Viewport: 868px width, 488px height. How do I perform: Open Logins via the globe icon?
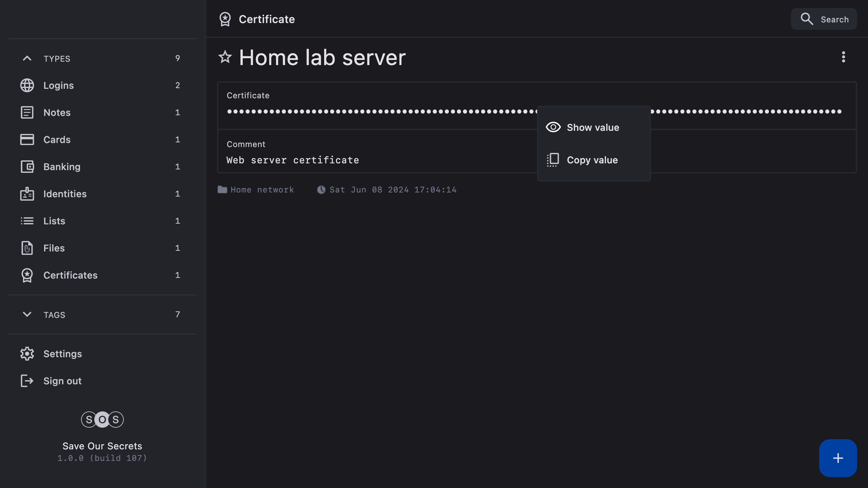click(27, 85)
